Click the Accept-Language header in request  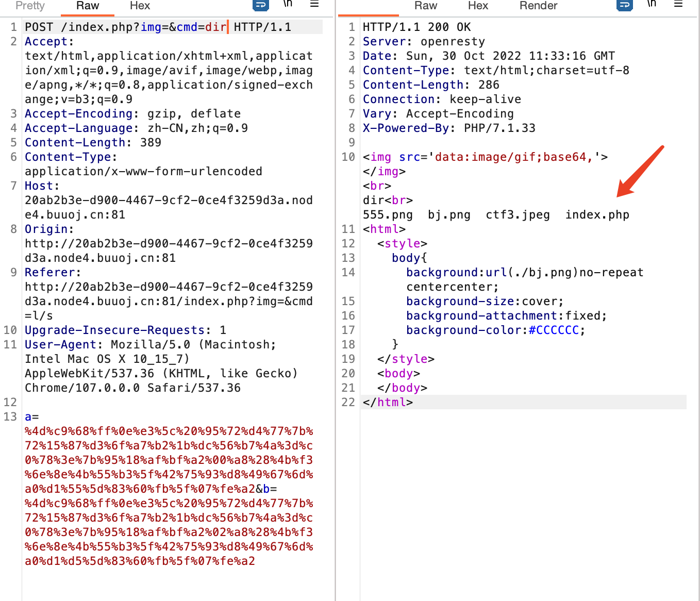coord(136,128)
